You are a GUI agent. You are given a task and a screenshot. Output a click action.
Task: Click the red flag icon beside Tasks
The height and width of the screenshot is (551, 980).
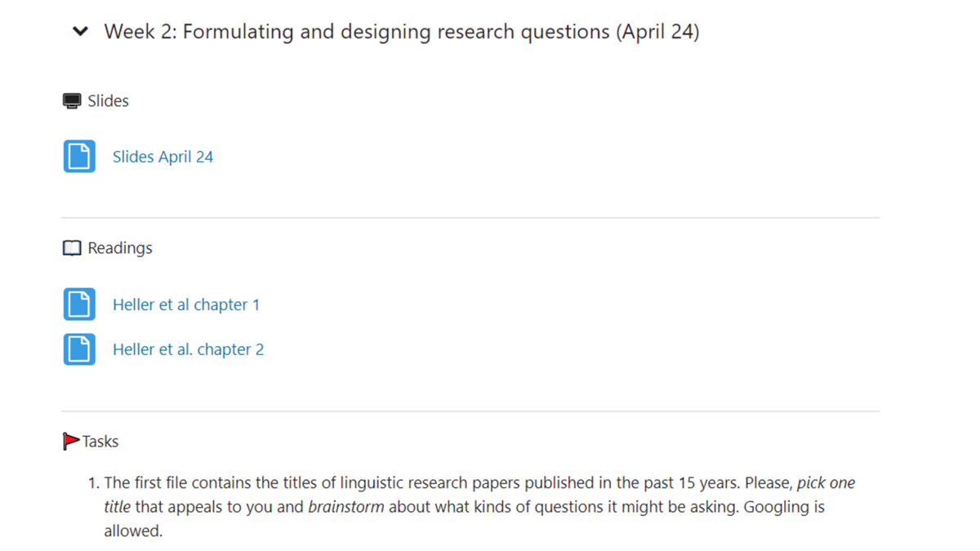pyautogui.click(x=71, y=442)
